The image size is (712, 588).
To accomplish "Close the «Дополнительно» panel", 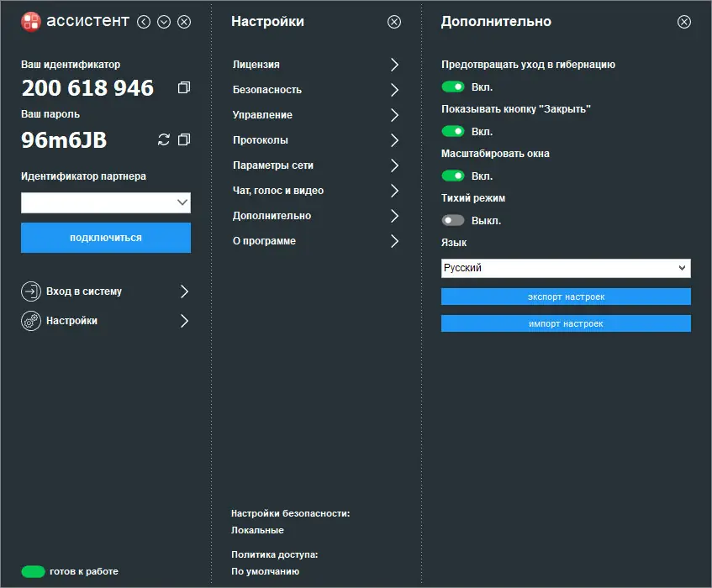I will coord(684,22).
